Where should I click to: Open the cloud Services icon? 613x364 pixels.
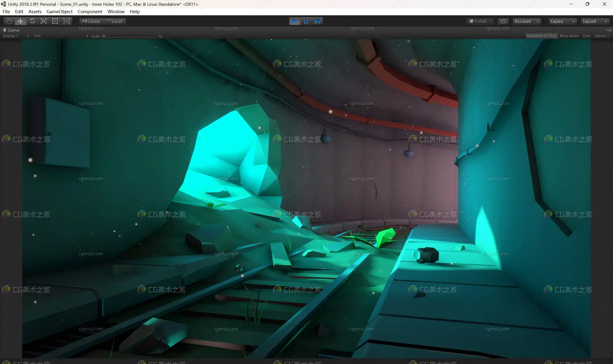coord(503,21)
